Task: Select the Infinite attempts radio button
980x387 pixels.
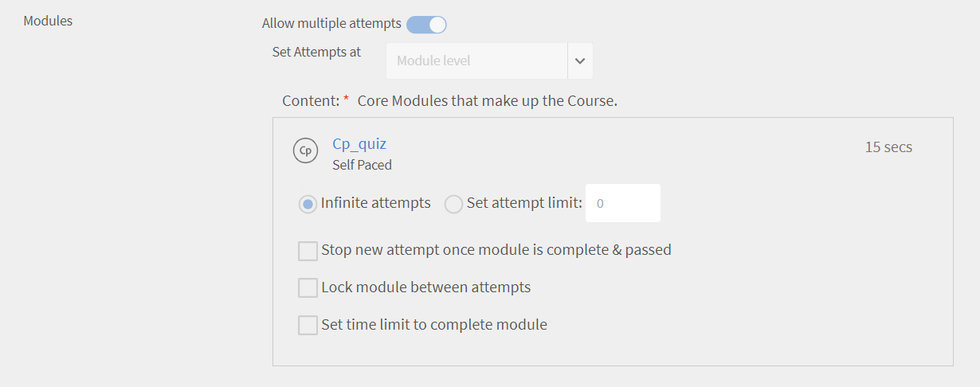Action: [x=308, y=204]
